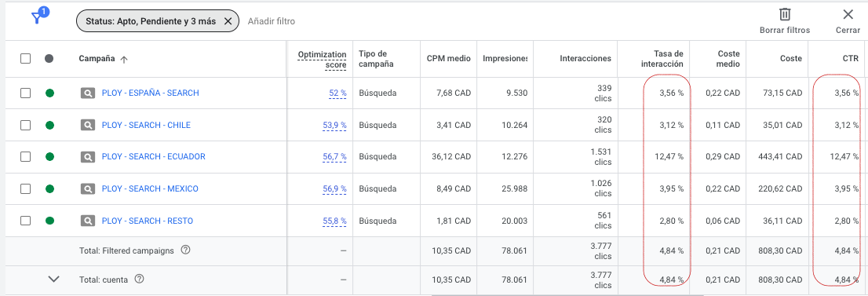Click help icon beside Total: cuenta
This screenshot has width=868, height=296.
tap(140, 280)
